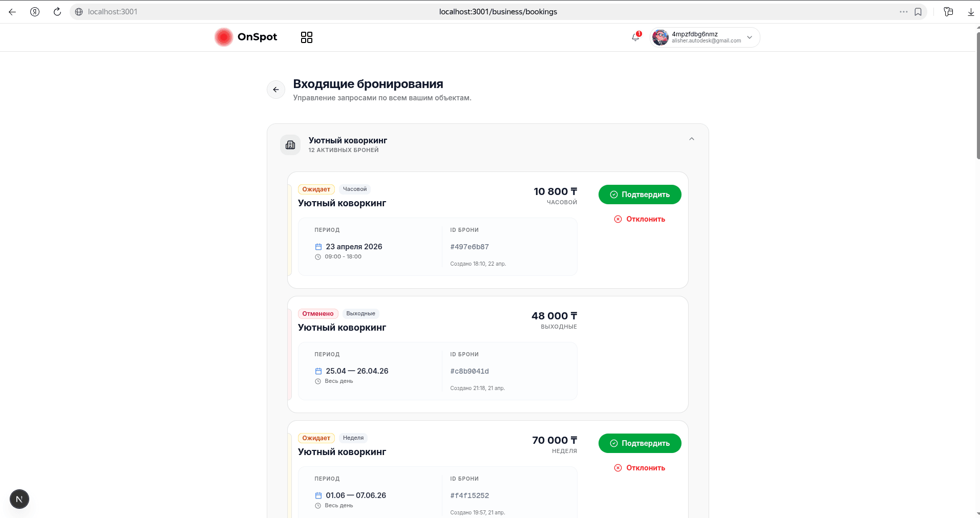
Task: Click the site info globe icon
Action: point(79,12)
